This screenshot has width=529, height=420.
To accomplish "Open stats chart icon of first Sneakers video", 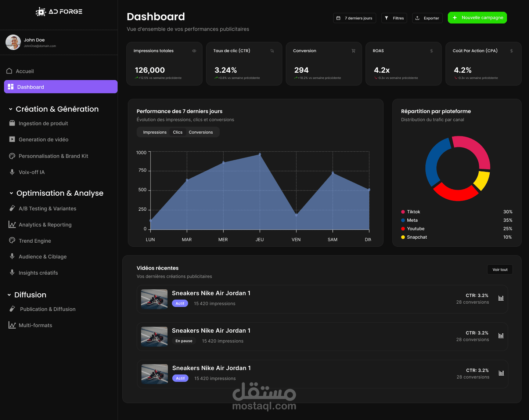I will tap(501, 298).
